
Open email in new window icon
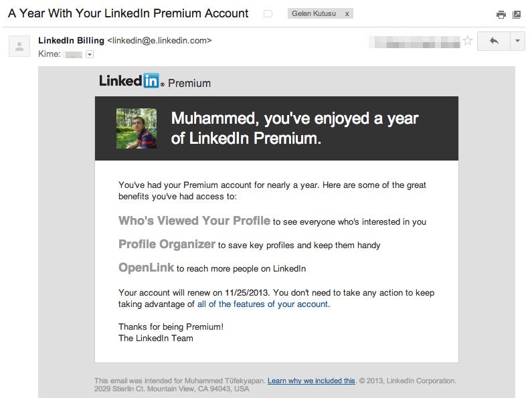pyautogui.click(x=517, y=15)
